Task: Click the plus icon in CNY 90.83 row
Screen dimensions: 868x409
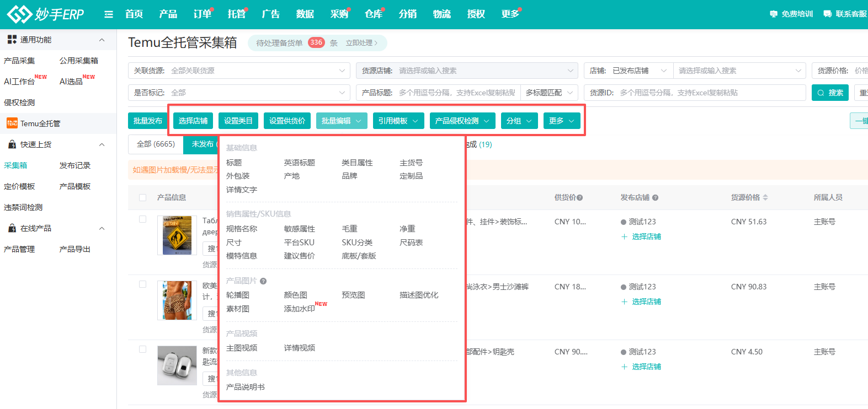Action: [x=624, y=302]
